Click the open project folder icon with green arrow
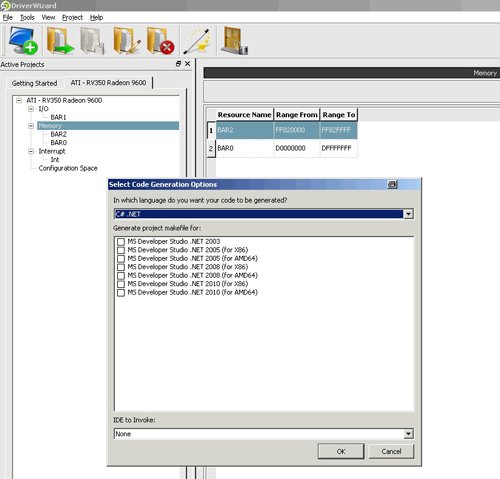This screenshot has width=500, height=479. tap(60, 41)
